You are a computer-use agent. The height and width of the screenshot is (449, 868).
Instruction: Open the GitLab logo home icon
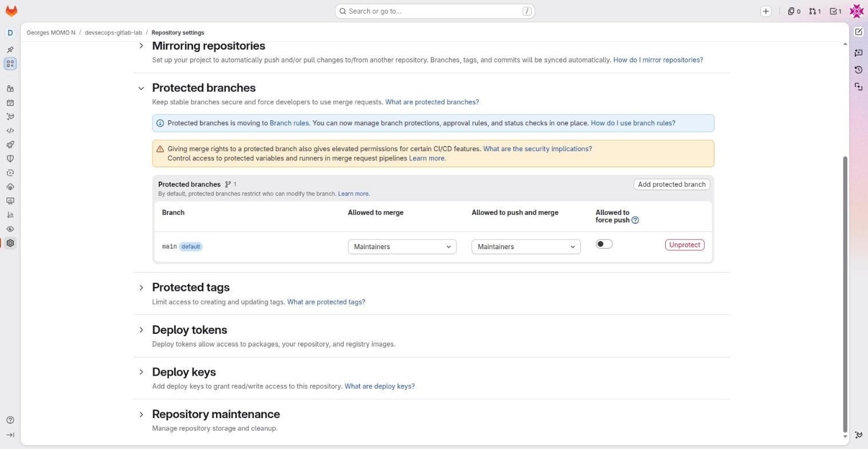click(x=11, y=11)
